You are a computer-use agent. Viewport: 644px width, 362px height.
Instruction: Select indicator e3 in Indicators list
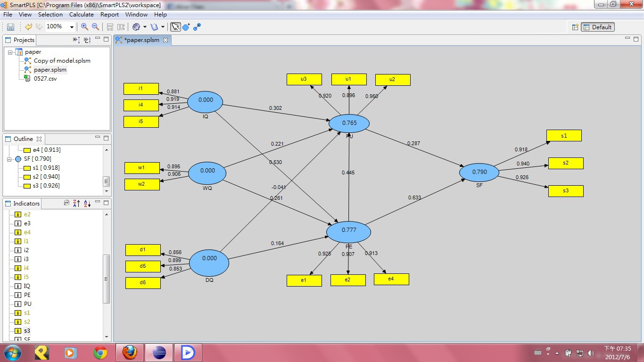click(x=27, y=223)
